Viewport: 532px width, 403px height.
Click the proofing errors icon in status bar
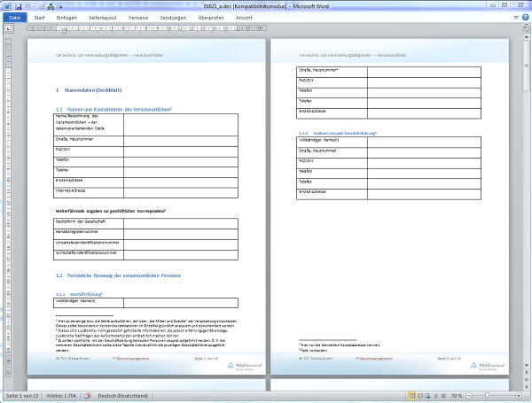(x=87, y=395)
